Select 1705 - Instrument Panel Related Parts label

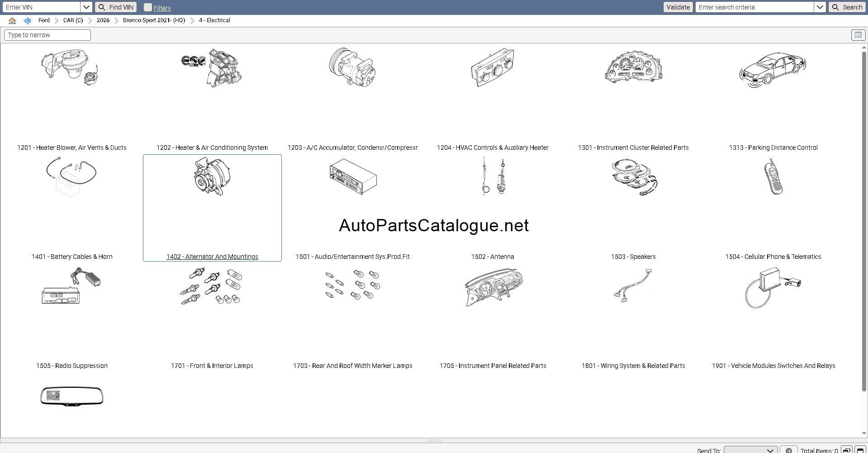pyautogui.click(x=493, y=366)
